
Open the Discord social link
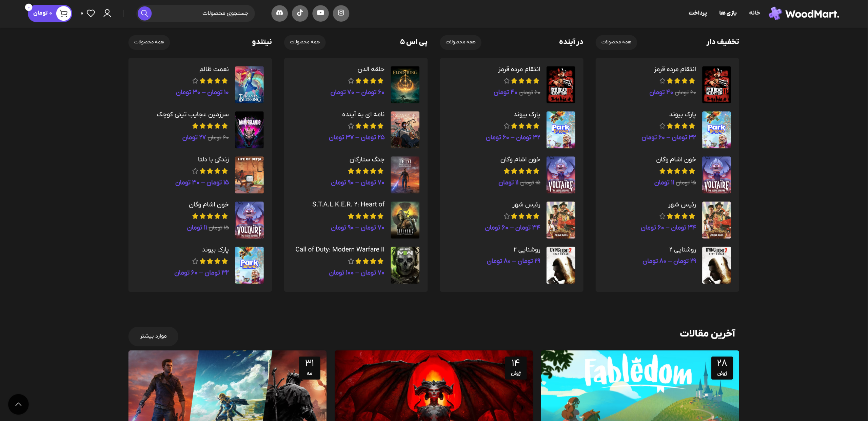coord(279,13)
